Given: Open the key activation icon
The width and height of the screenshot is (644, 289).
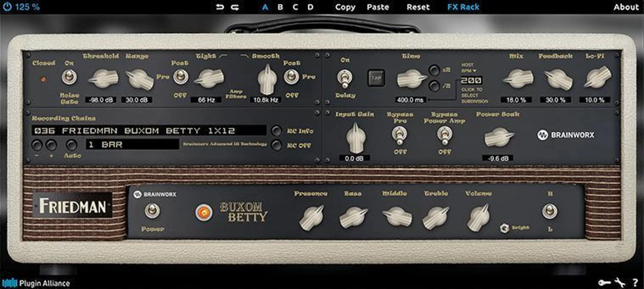Looking at the screenshot, I should click(x=604, y=283).
